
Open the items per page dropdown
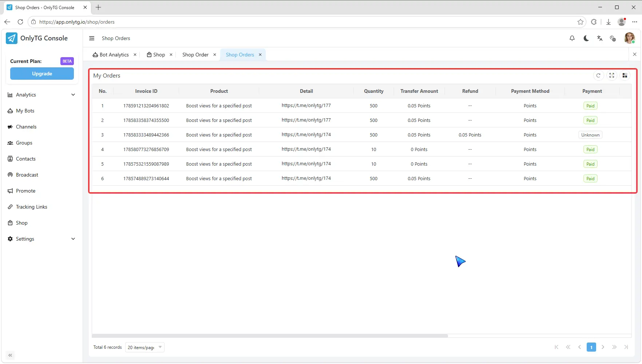tap(145, 347)
